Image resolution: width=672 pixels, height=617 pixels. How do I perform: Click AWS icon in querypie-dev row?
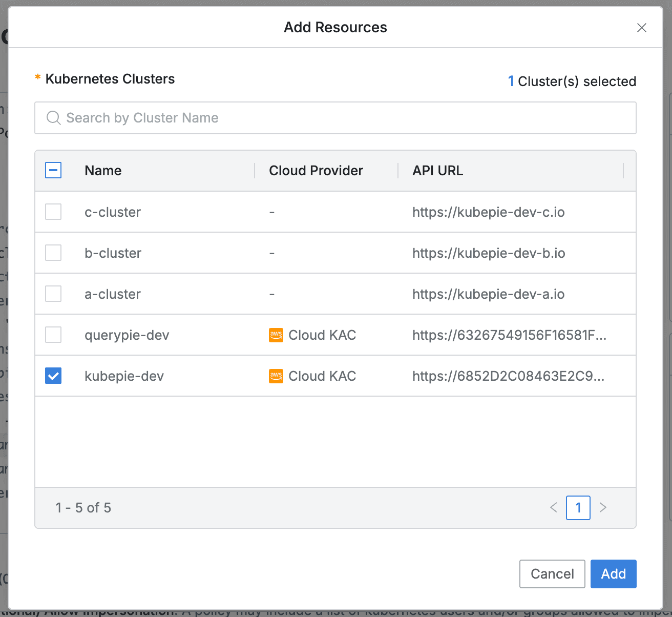point(276,335)
